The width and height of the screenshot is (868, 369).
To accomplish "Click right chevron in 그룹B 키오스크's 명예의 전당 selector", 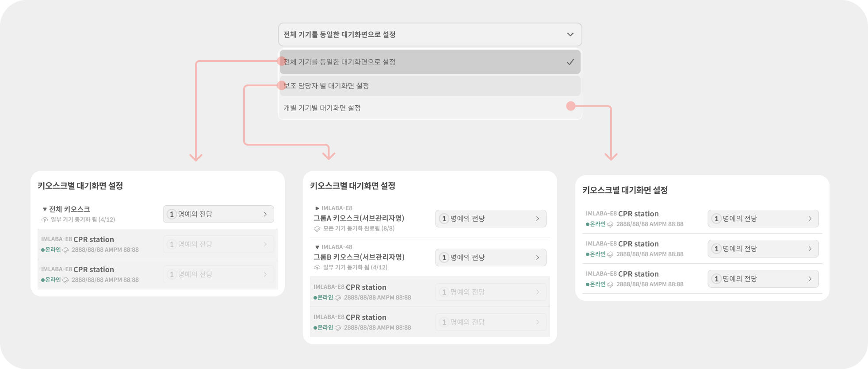I will pos(537,258).
